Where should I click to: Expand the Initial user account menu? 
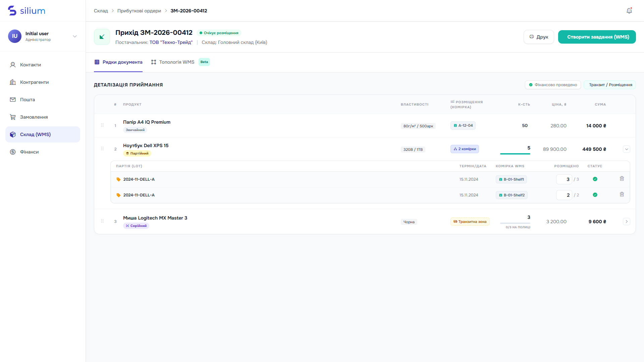pos(75,36)
